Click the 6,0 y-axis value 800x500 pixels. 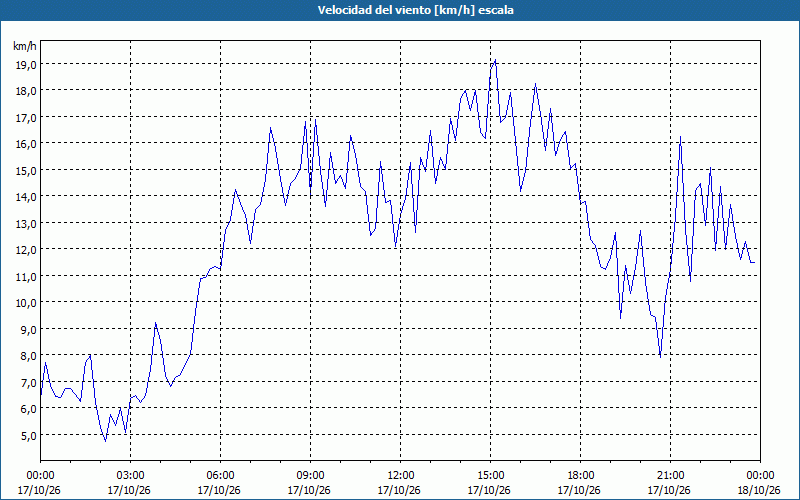click(x=28, y=410)
